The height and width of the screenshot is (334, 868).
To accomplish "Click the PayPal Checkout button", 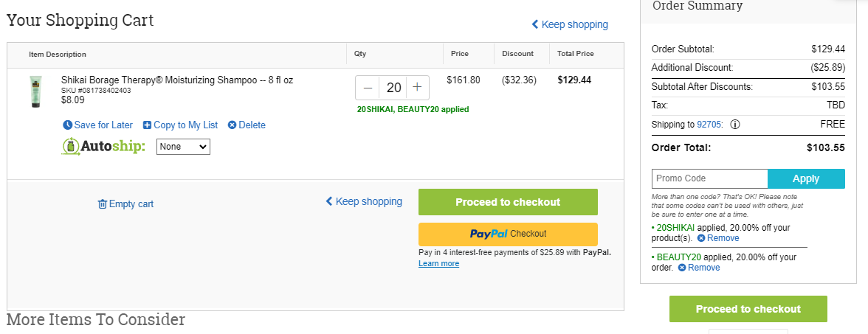I will tap(508, 234).
